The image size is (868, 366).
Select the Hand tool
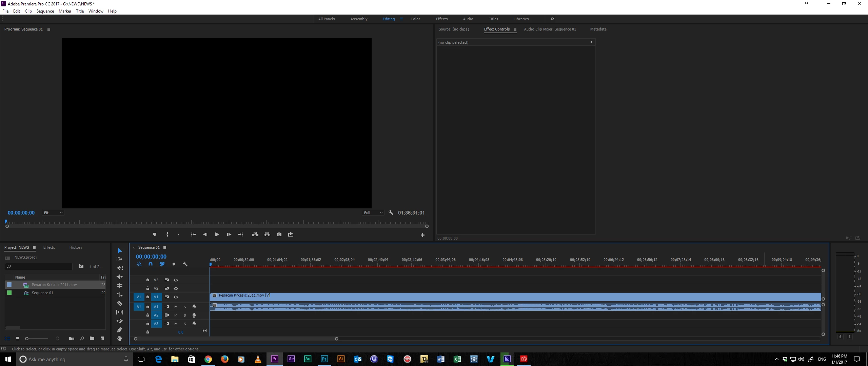(120, 339)
